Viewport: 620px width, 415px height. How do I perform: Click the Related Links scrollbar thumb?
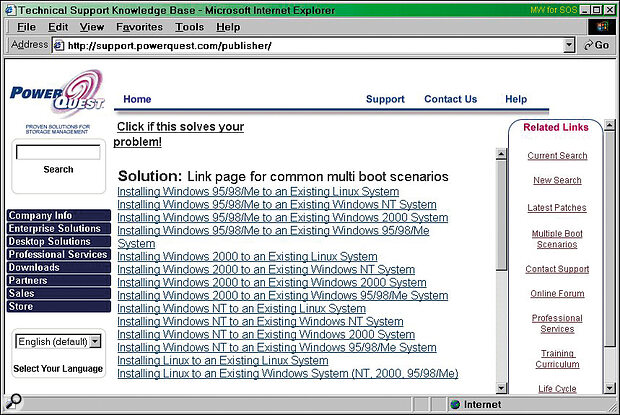point(609,240)
